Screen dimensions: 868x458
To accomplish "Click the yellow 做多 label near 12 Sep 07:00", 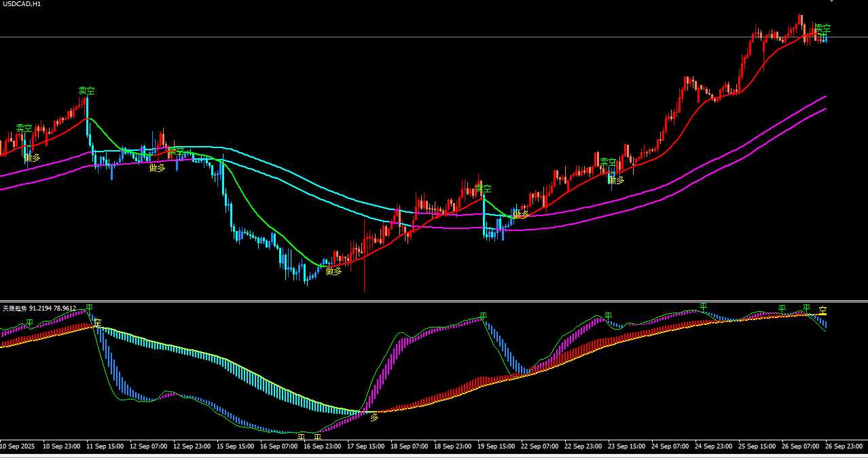I will [157, 168].
